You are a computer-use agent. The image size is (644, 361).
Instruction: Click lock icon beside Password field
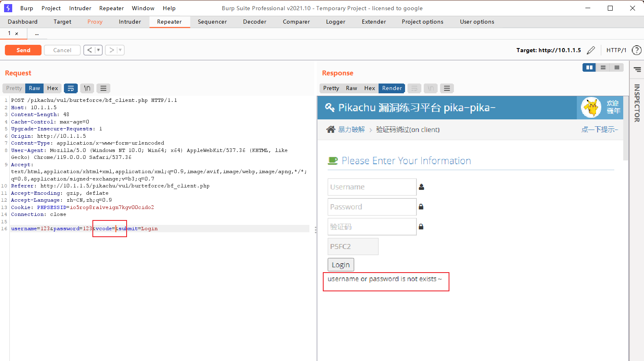421,207
